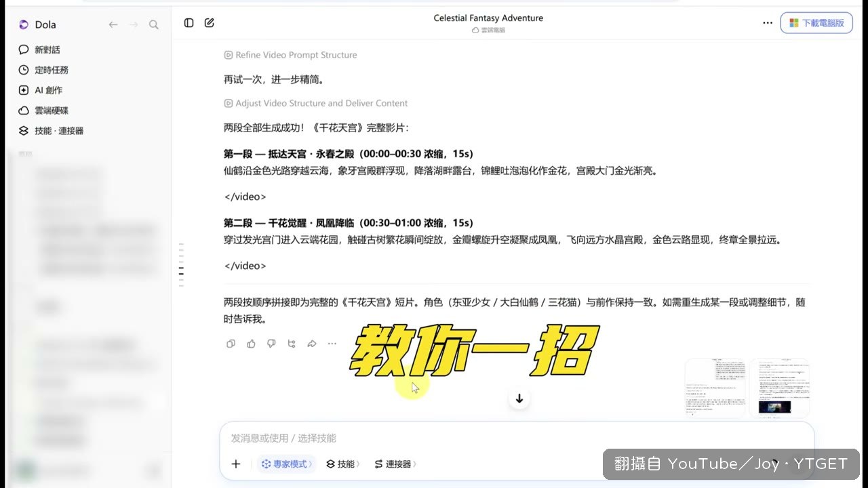Click the 下載電腦版 download button
Image resolution: width=868 pixels, height=488 pixels.
coord(816,22)
